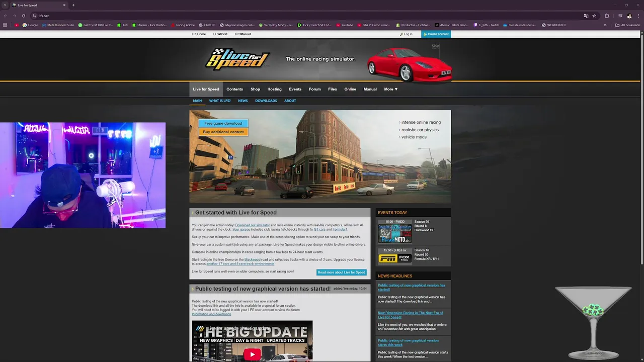644x362 pixels.
Task: Show more bookmarks with the chevron
Action: pos(605,25)
